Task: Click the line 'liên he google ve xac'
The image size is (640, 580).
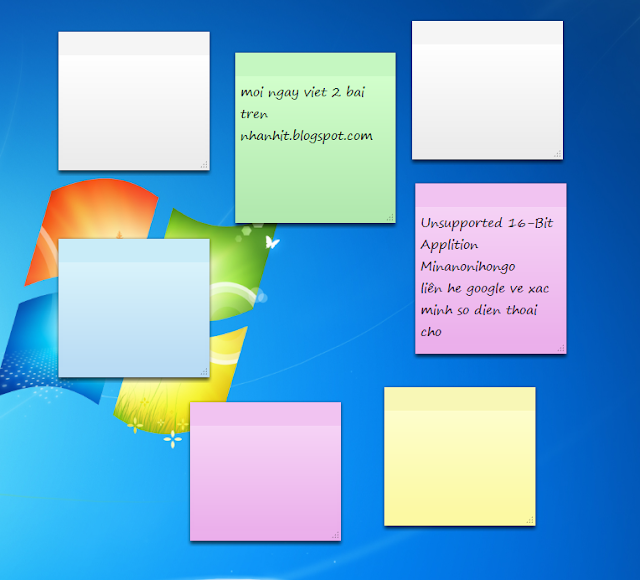Action: coord(484,289)
